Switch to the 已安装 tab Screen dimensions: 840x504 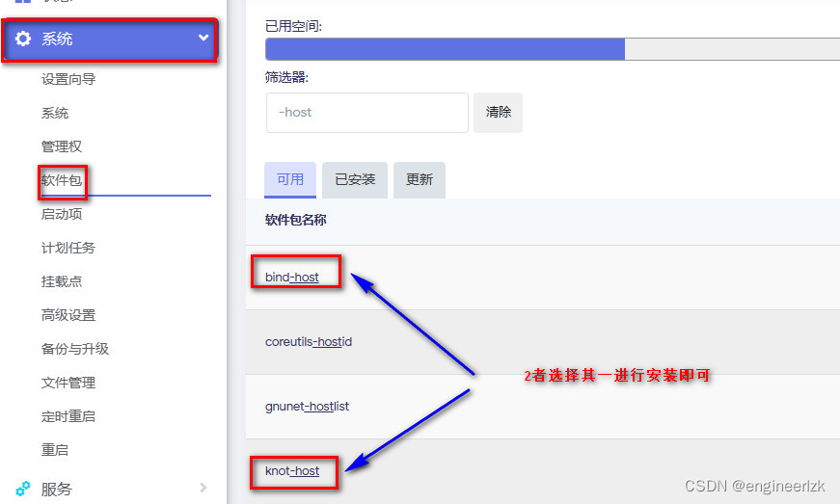pos(355,180)
